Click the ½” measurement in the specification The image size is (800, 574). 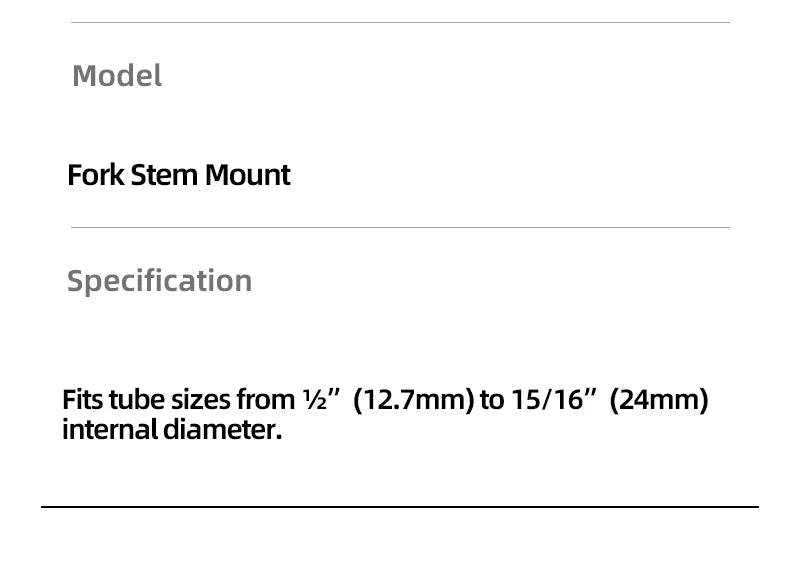coord(321,401)
